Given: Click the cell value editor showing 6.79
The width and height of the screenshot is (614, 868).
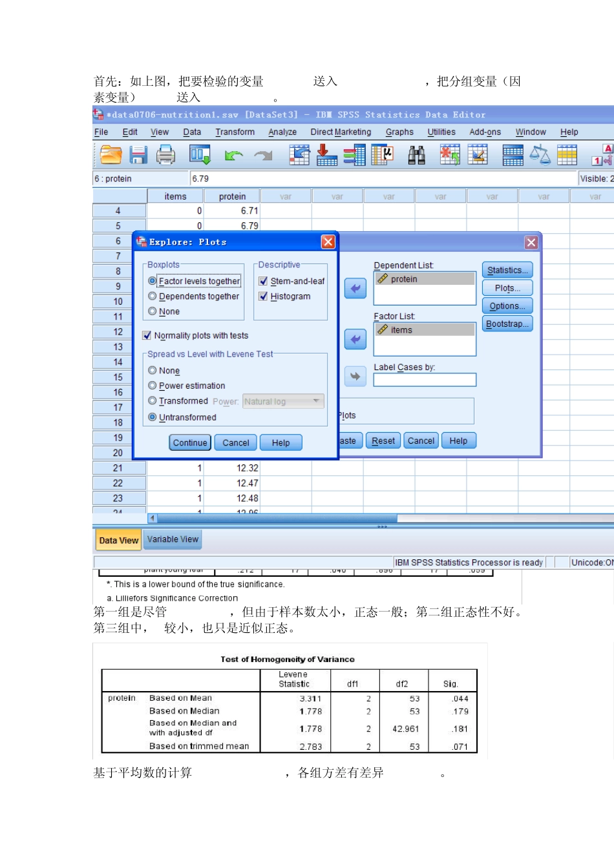Looking at the screenshot, I should 383,179.
